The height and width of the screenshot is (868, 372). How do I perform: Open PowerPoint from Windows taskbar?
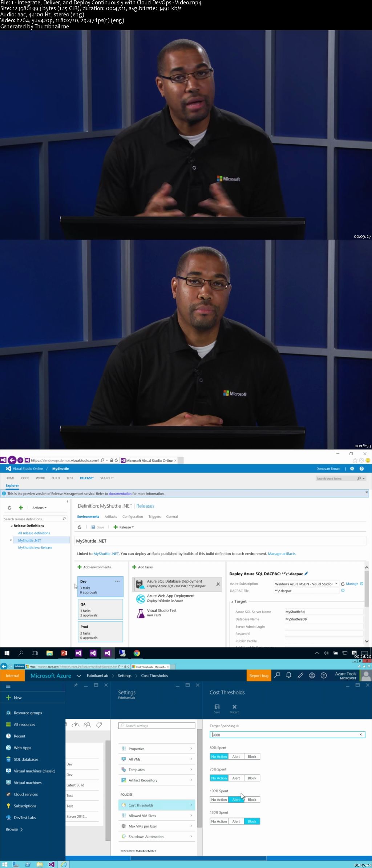(x=64, y=653)
